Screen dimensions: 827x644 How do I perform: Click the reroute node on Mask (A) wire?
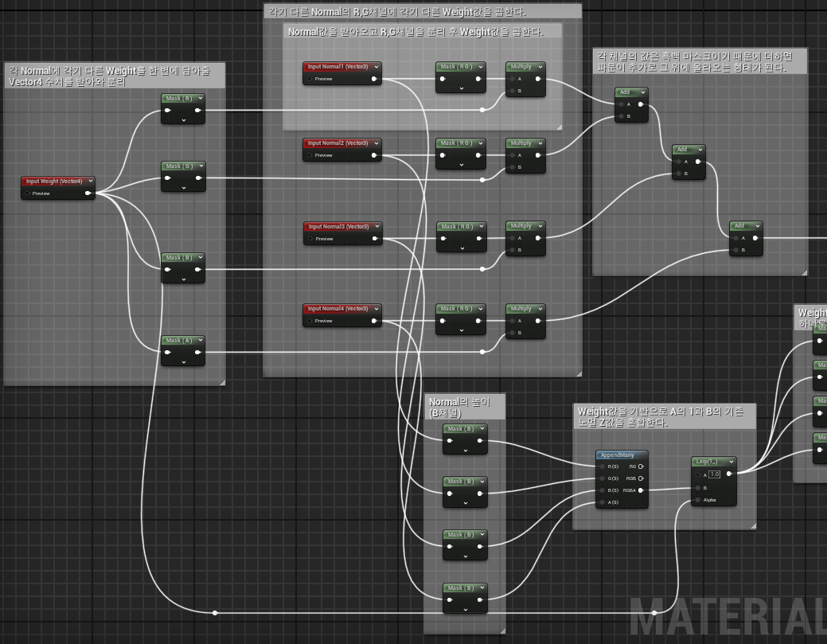[482, 352]
